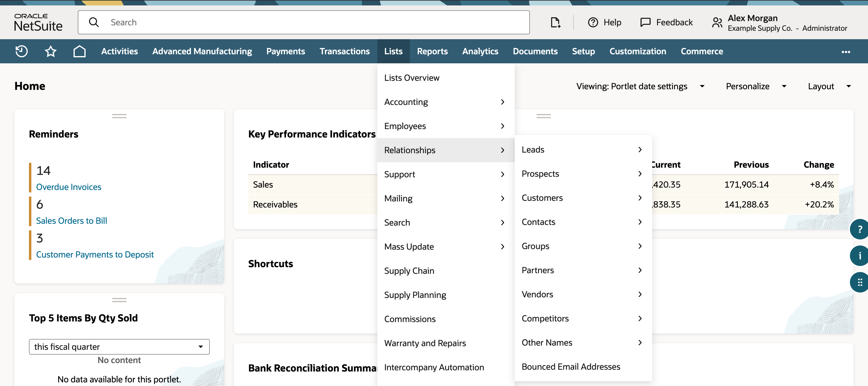Open the Overdue Invoices reminder link
Image resolution: width=868 pixels, height=386 pixels.
[x=69, y=187]
